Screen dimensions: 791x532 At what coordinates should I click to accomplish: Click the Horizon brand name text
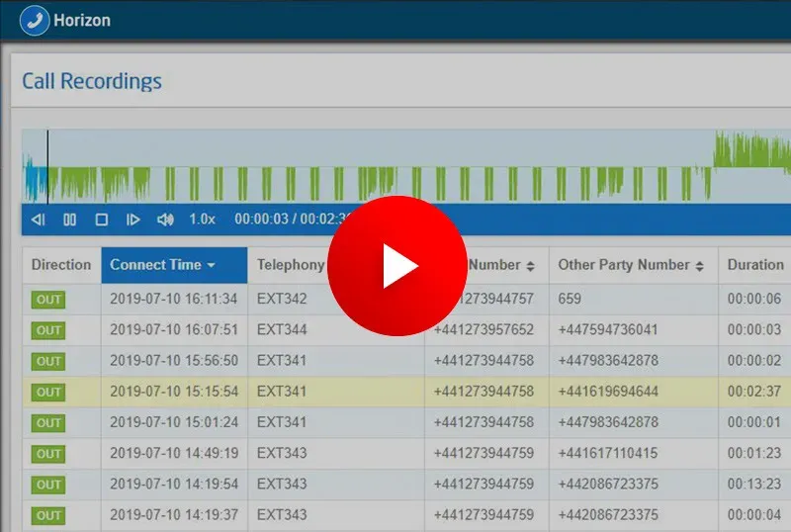82,21
